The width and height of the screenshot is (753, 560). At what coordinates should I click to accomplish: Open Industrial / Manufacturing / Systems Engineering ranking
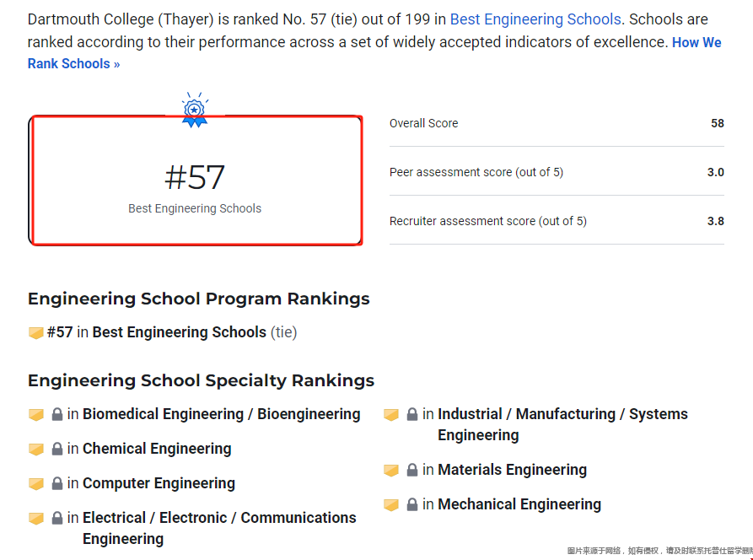[x=562, y=424]
